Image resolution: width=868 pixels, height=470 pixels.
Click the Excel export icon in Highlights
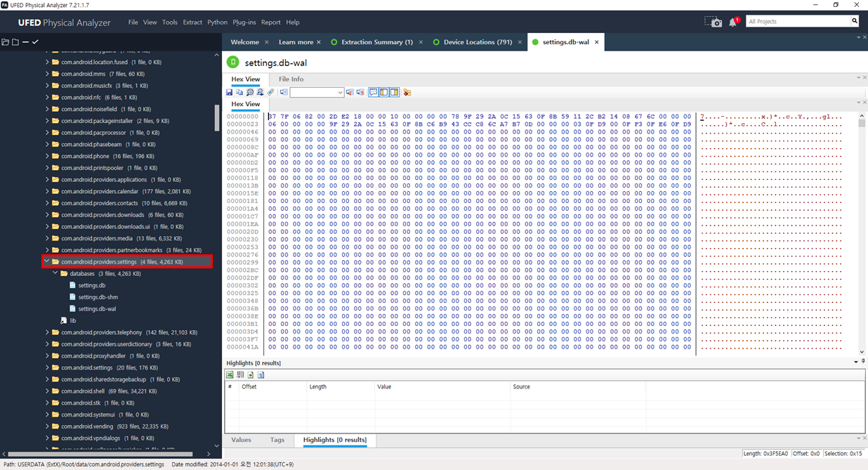(230, 375)
